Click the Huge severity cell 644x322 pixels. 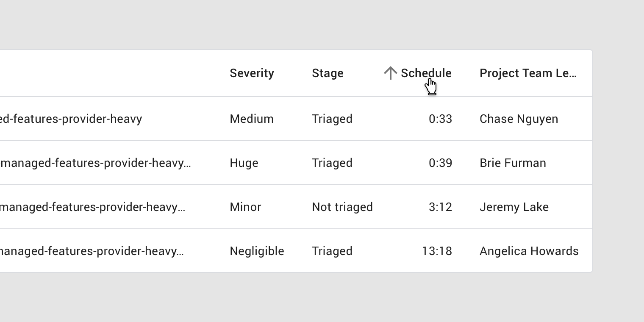tap(244, 163)
